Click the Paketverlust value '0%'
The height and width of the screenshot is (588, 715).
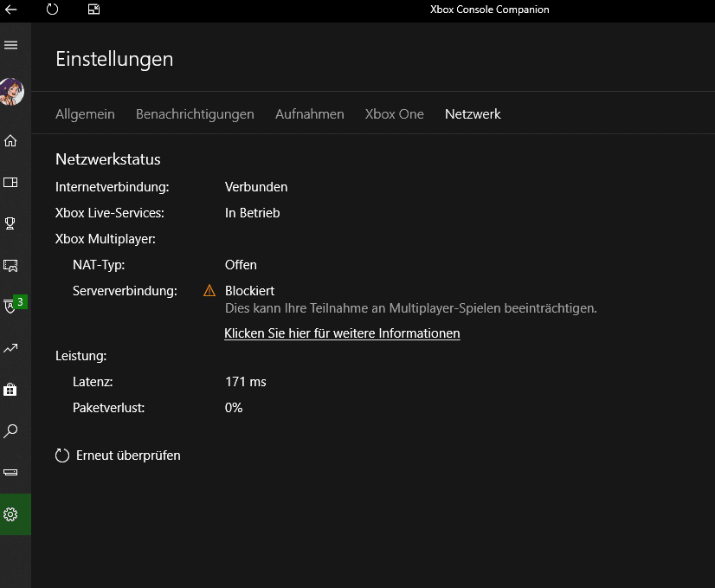click(x=234, y=408)
